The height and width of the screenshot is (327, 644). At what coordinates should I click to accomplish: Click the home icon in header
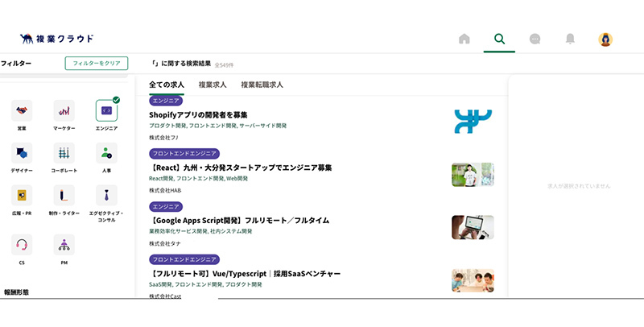[x=464, y=39]
